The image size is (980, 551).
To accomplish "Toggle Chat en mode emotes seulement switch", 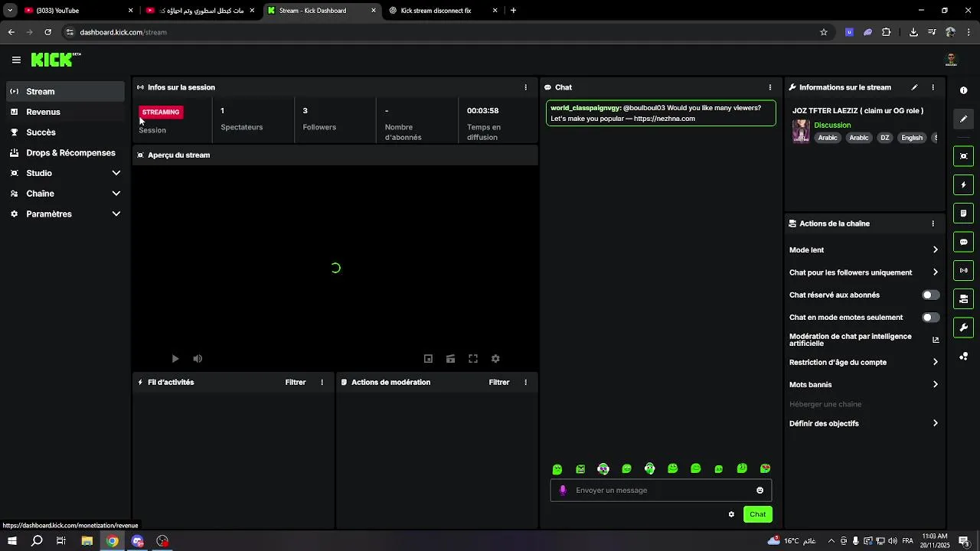I will tap(930, 317).
